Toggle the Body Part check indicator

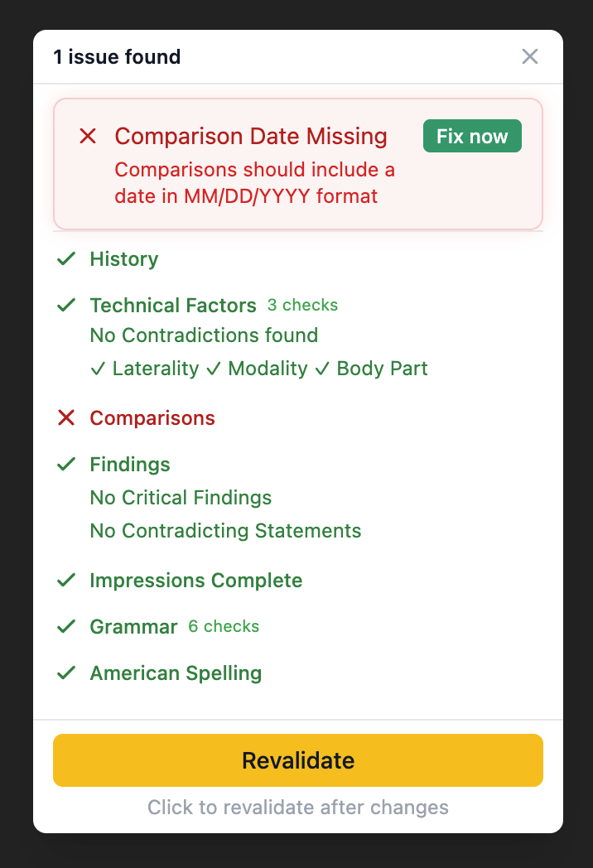[x=322, y=369]
